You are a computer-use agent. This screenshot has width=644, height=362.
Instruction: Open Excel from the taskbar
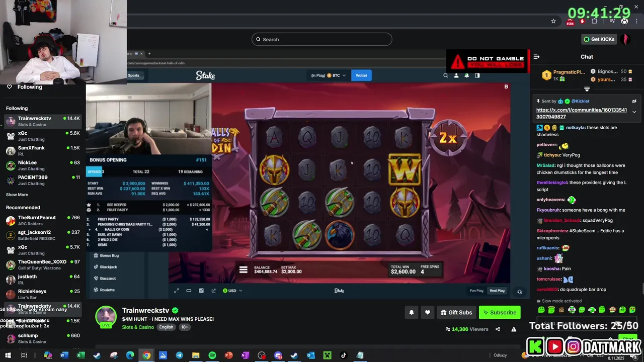80,355
